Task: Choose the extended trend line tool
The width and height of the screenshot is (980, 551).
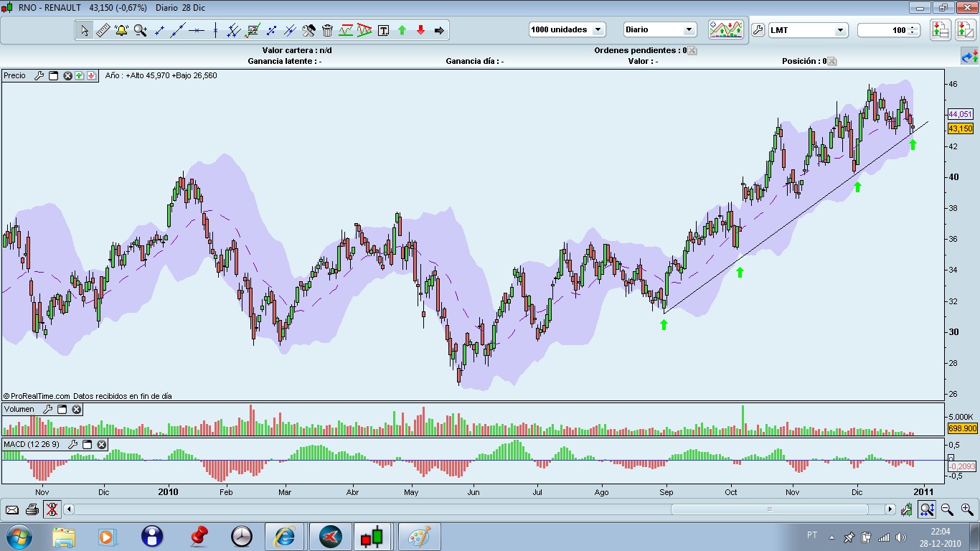Action: [x=178, y=30]
